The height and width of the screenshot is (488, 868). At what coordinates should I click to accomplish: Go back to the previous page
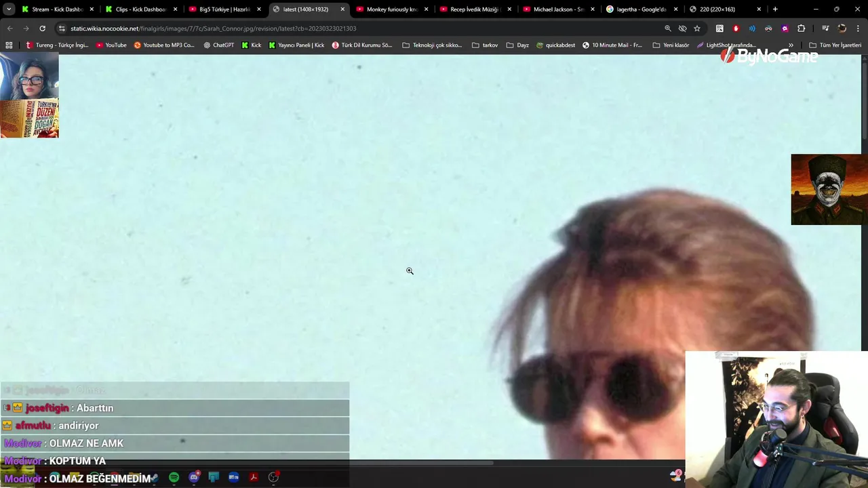coord(9,28)
